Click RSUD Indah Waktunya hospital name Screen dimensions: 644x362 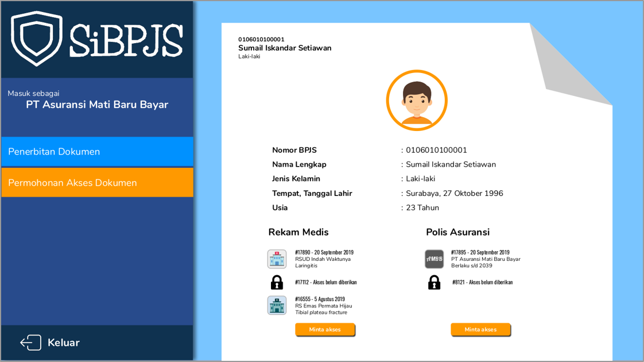click(323, 259)
